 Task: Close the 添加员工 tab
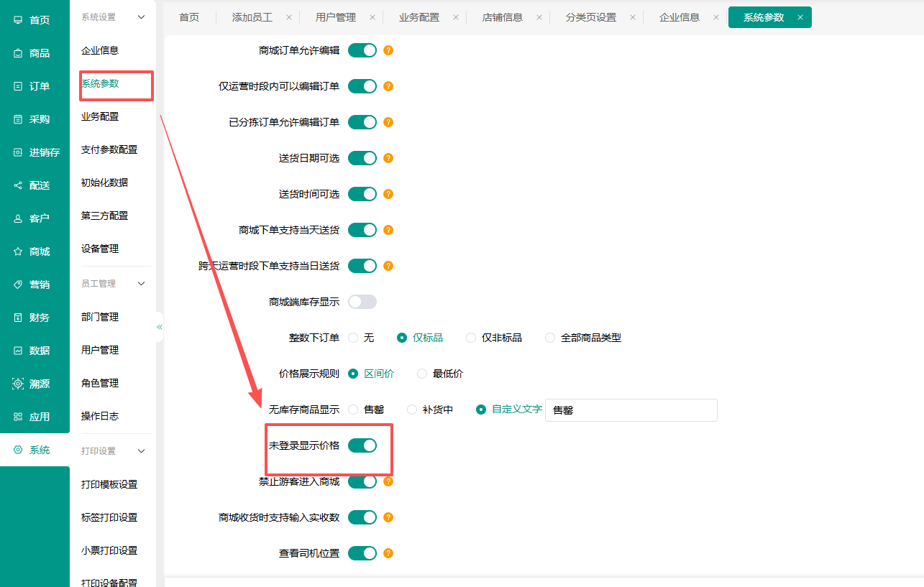pos(289,17)
